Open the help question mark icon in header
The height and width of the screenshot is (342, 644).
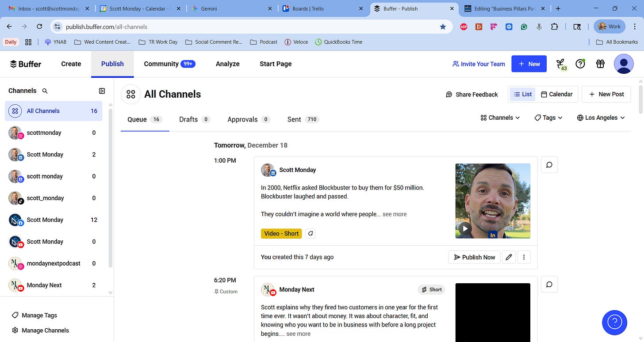click(x=580, y=64)
